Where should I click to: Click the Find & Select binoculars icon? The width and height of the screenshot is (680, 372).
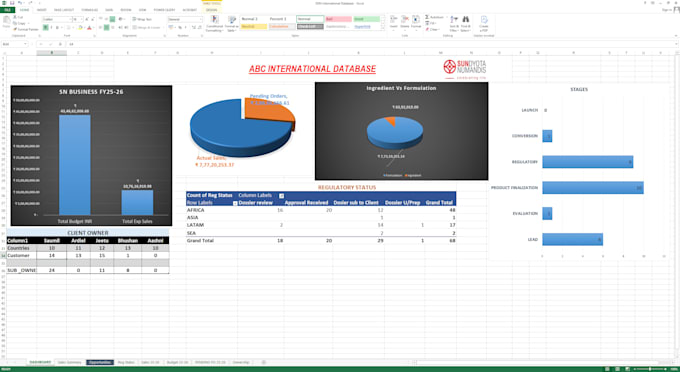coord(465,20)
